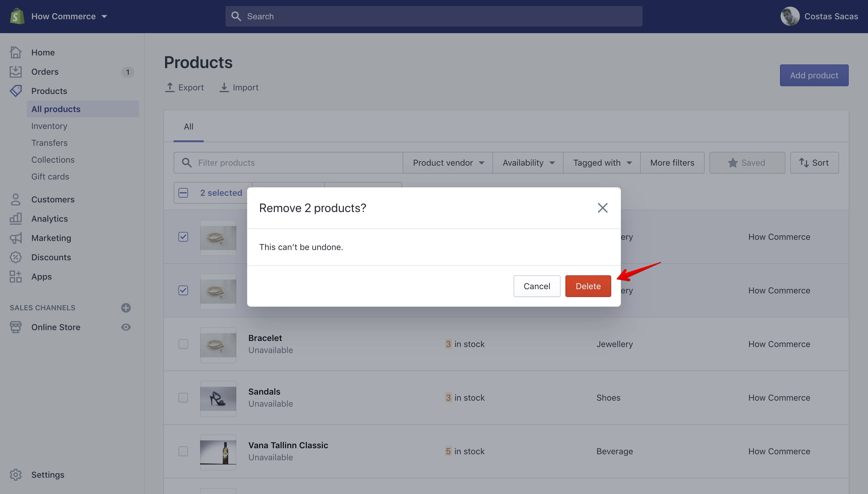Click the Online Store storefront icon
This screenshot has width=868, height=494.
pyautogui.click(x=16, y=327)
